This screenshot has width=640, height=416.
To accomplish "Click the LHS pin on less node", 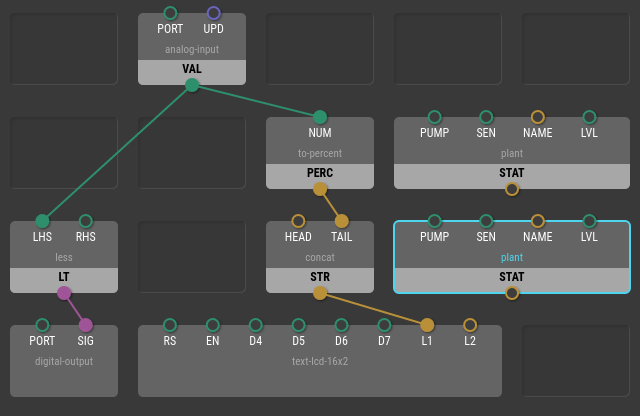I will point(42,221).
